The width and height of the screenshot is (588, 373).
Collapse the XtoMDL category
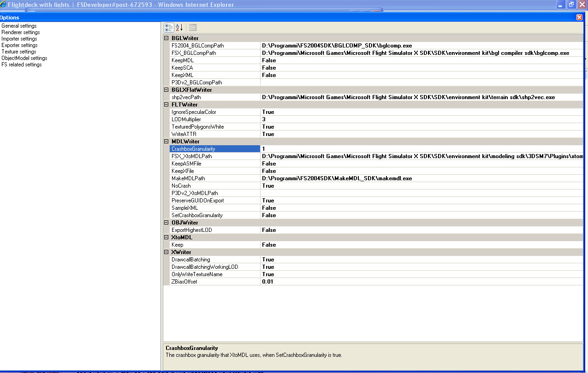pyautogui.click(x=166, y=237)
